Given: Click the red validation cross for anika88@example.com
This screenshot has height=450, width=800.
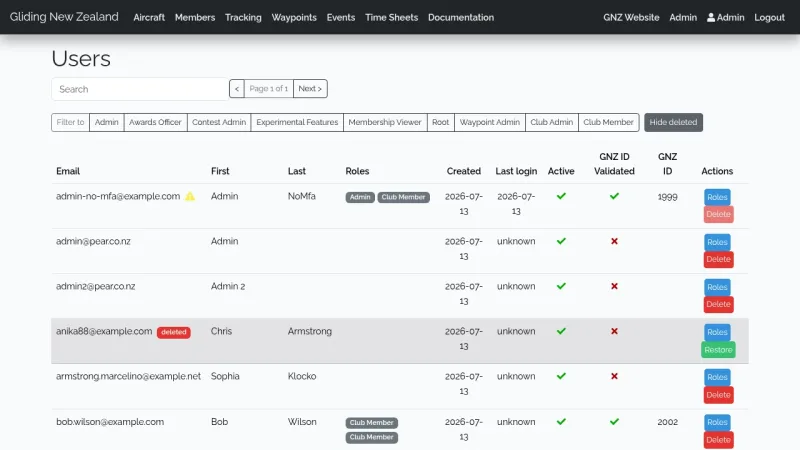Looking at the screenshot, I should (x=614, y=331).
